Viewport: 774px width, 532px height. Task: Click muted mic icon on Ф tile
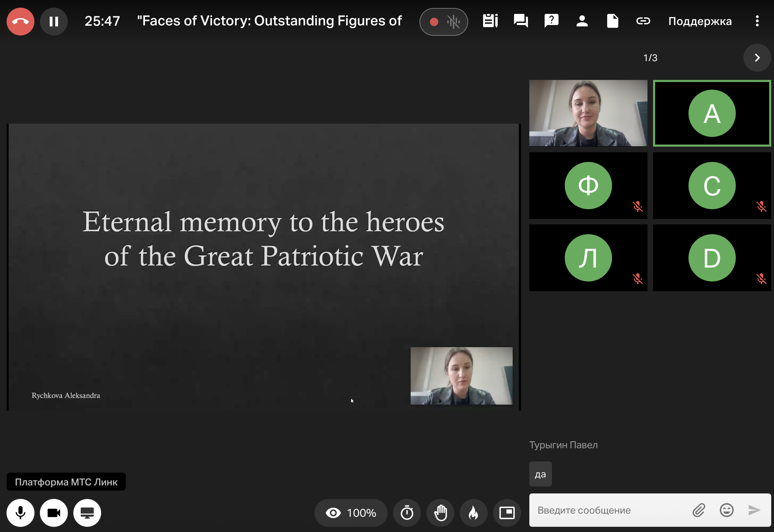tap(637, 207)
